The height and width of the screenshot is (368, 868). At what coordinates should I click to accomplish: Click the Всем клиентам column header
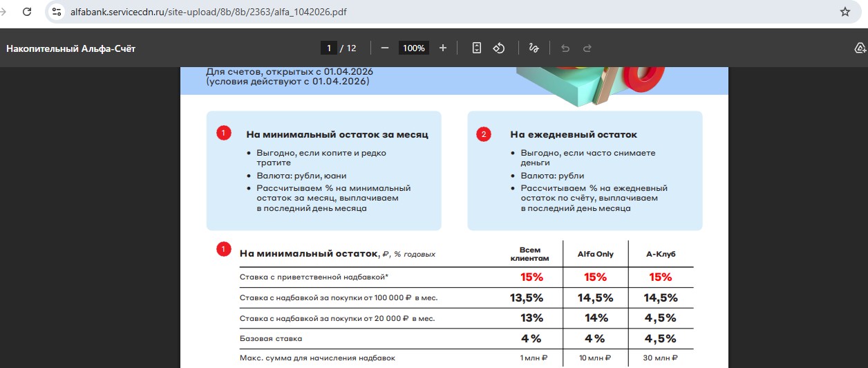[529, 254]
